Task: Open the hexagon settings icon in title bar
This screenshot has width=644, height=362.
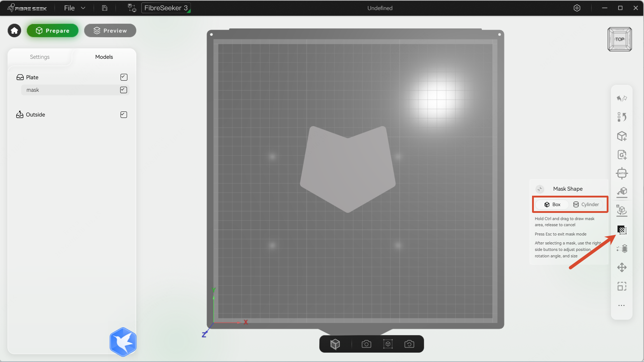Action: point(577,8)
